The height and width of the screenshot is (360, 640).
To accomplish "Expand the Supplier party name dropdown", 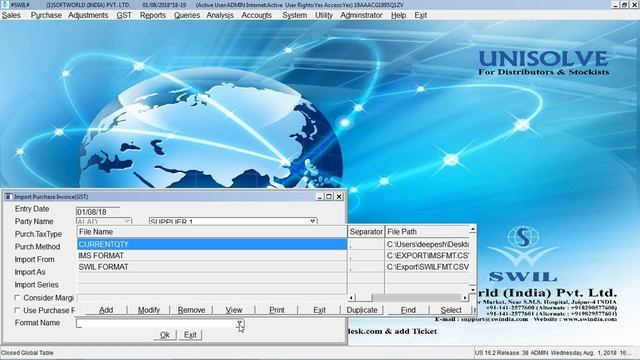I will click(312, 221).
